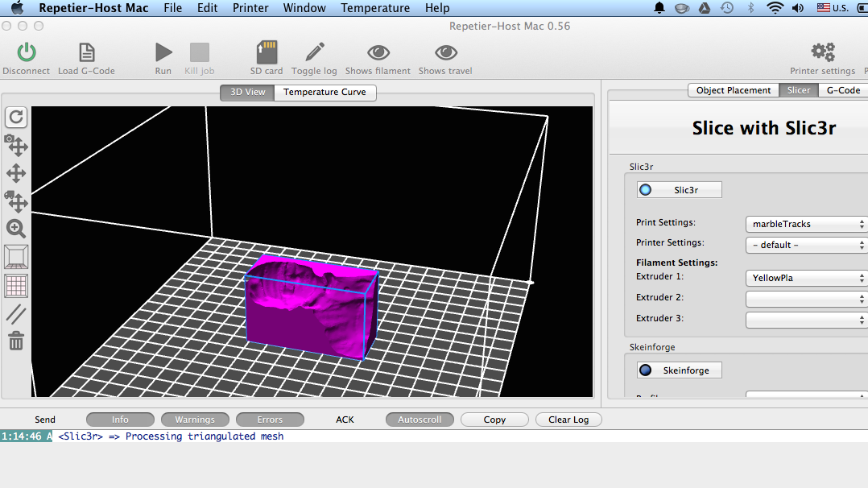This screenshot has height=488, width=868.
Task: Select the move object tool
Action: tap(16, 201)
